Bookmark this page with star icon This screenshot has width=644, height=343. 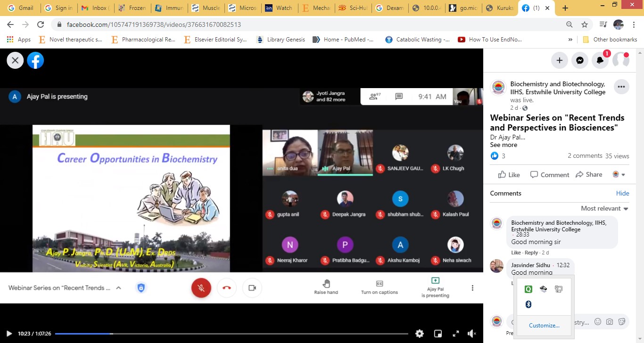585,24
